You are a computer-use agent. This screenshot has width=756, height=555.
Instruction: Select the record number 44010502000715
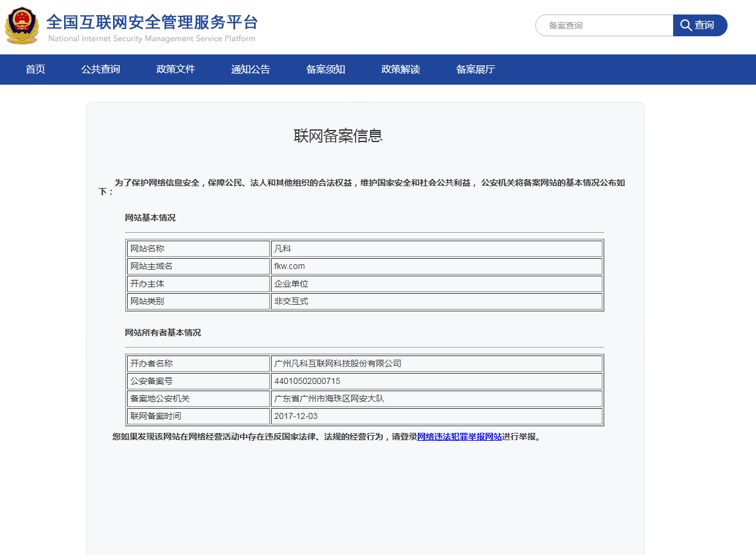[x=307, y=381]
